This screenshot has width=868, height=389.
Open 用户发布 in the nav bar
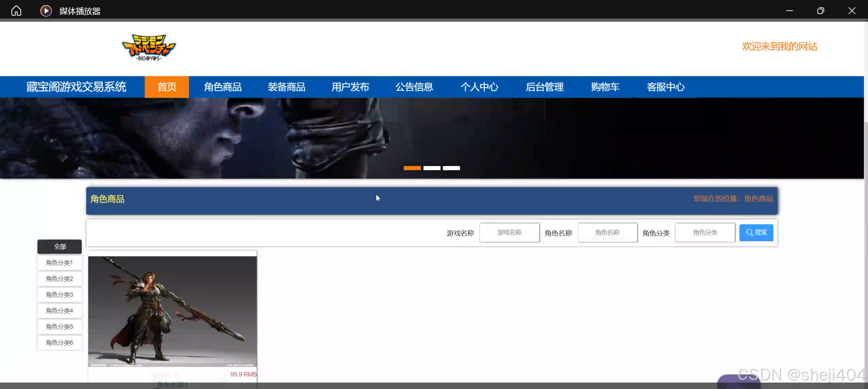tap(350, 87)
